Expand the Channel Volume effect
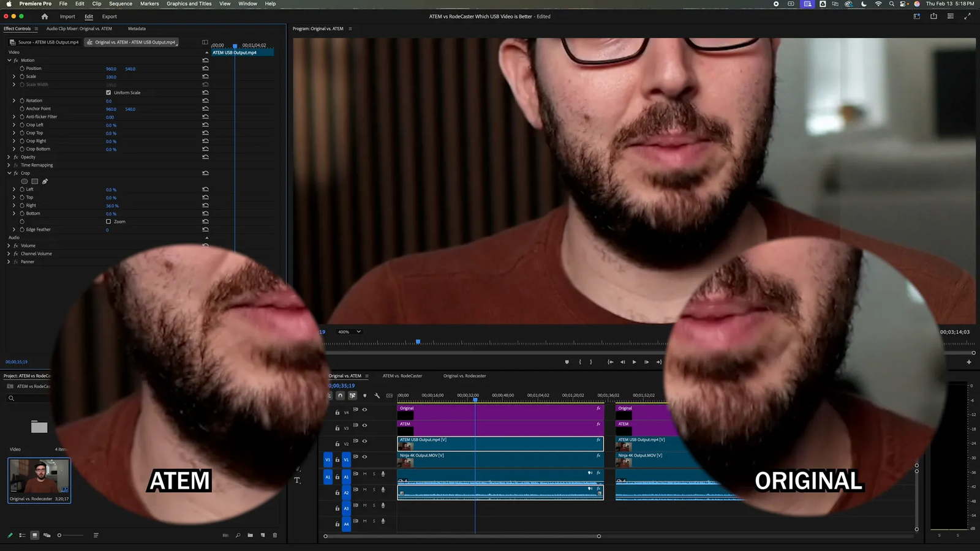Image resolution: width=980 pixels, height=551 pixels. (9, 253)
